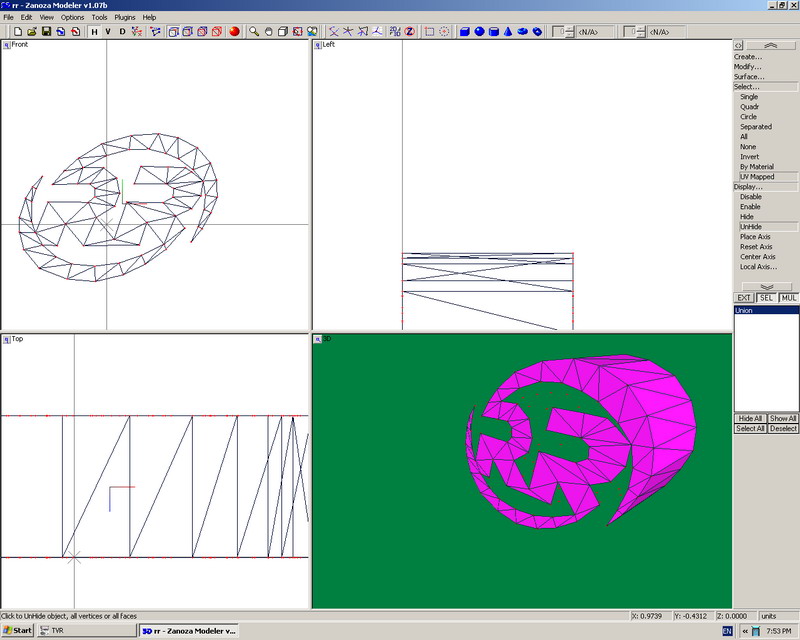Viewport: 800px width, 640px height.
Task: Open Front viewport options icon
Action: pos(7,45)
